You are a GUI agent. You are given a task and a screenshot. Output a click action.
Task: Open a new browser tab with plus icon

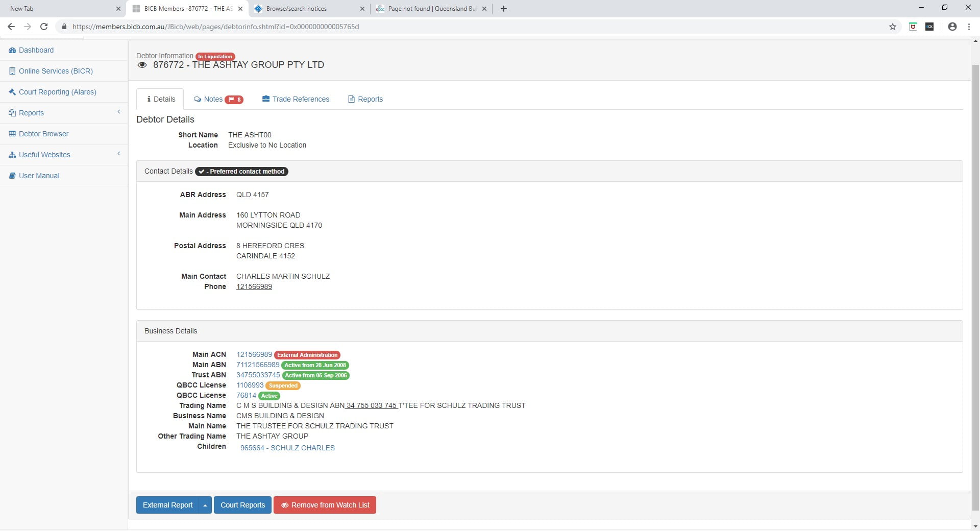pos(504,9)
